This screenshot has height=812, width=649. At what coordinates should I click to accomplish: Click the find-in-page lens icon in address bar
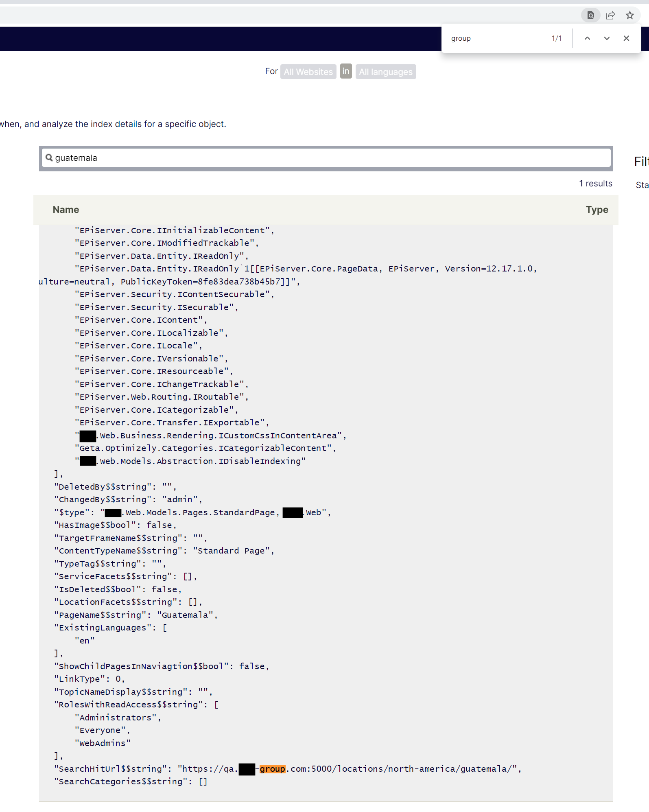[x=590, y=15]
